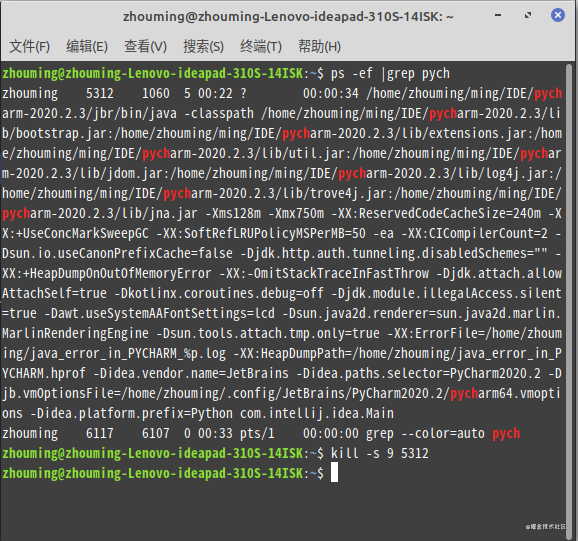Click '-XX:+HeapDumpOnOutOfMemoryError' text
The image size is (578, 541).
pyautogui.click(x=107, y=273)
